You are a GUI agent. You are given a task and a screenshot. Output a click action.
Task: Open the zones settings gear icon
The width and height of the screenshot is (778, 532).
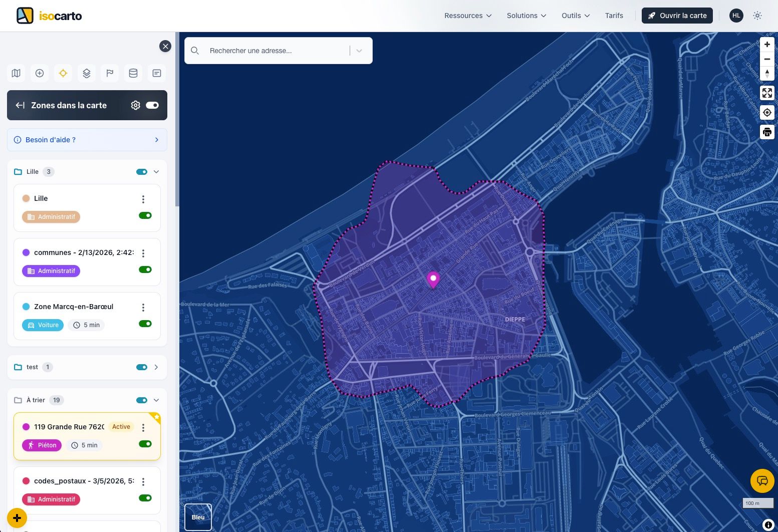tap(135, 105)
